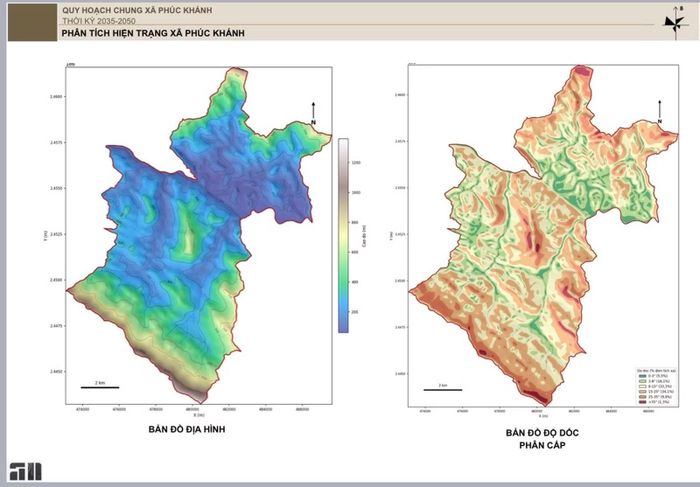The image size is (700, 487).
Task: Click the 2 km scale bar on the topographic map
Action: click(100, 387)
